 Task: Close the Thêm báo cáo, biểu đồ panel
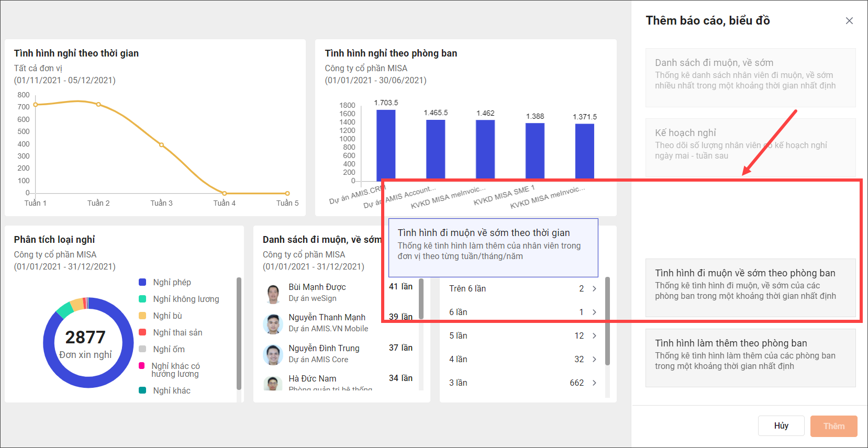pos(849,21)
